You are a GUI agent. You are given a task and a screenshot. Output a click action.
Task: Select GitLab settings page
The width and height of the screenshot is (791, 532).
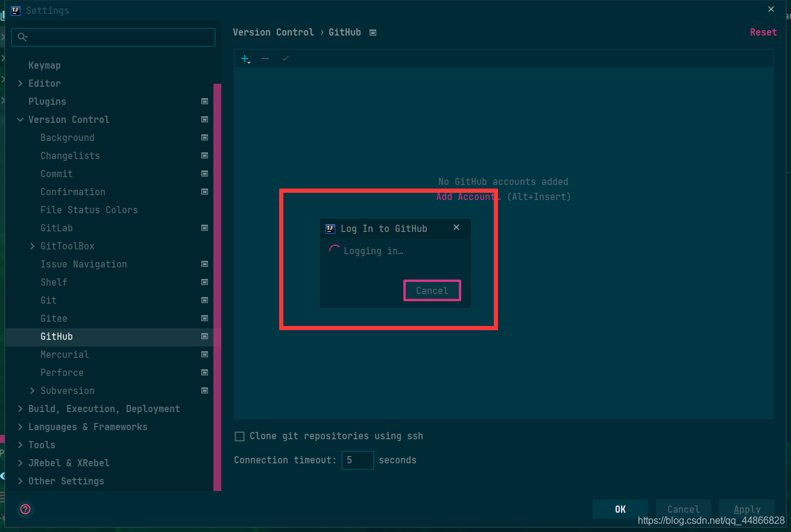pos(57,228)
